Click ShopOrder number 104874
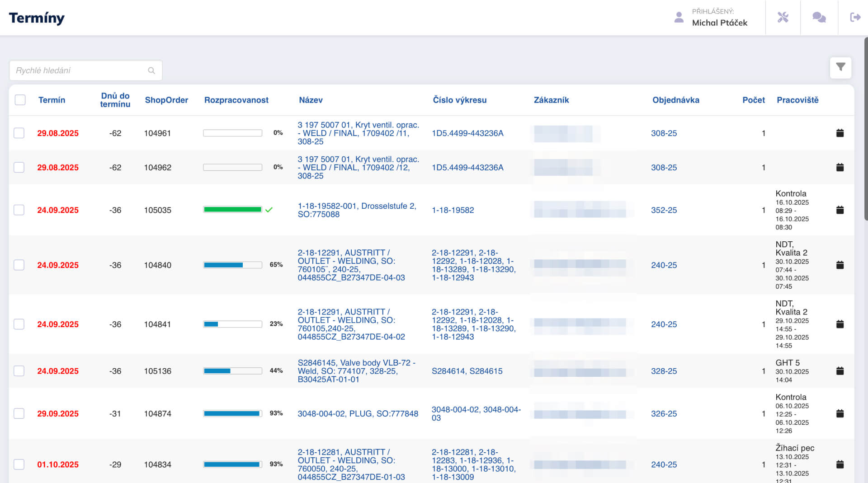 click(x=158, y=413)
